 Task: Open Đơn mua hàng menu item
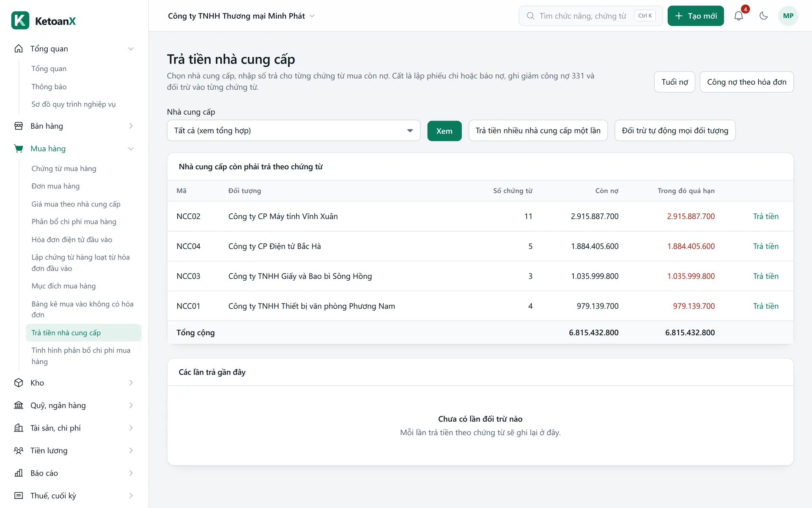[55, 186]
